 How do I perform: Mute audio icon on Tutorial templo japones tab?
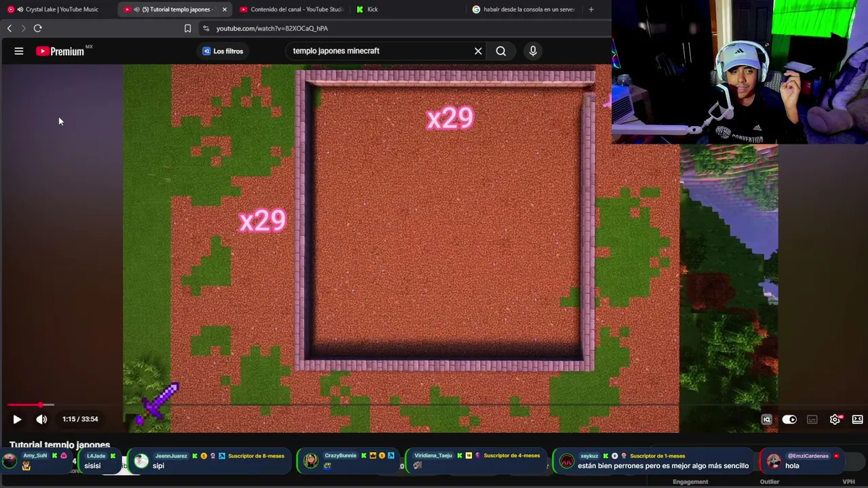click(137, 9)
